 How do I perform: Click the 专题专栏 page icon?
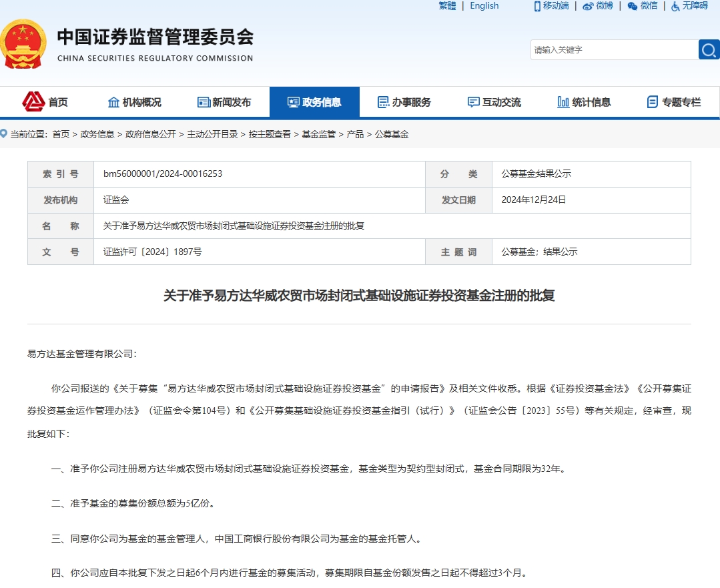click(x=652, y=102)
